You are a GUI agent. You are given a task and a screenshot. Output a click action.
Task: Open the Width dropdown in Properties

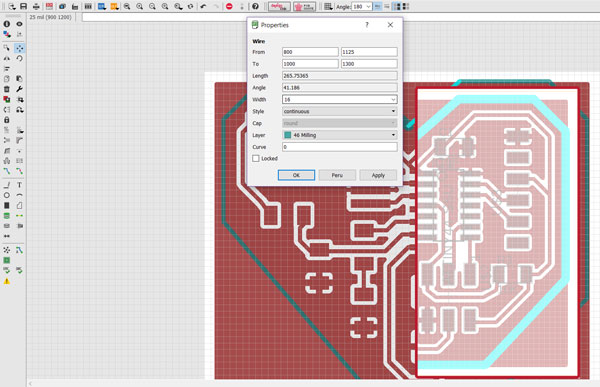tap(393, 100)
